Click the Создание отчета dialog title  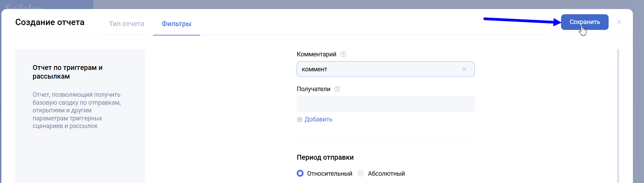(x=50, y=22)
